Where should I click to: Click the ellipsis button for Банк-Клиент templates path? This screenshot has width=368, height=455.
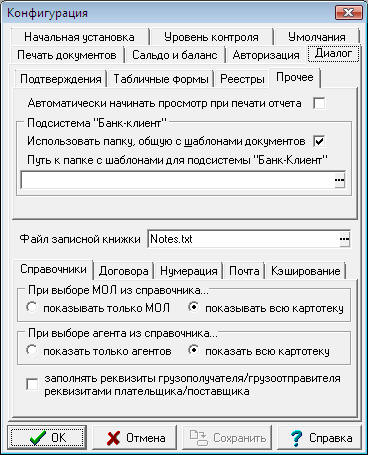coord(339,180)
